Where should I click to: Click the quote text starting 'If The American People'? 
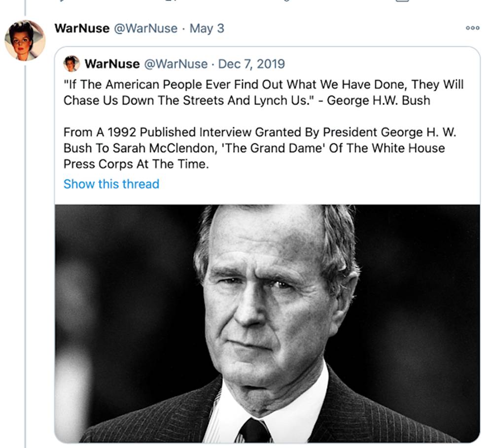263,84
